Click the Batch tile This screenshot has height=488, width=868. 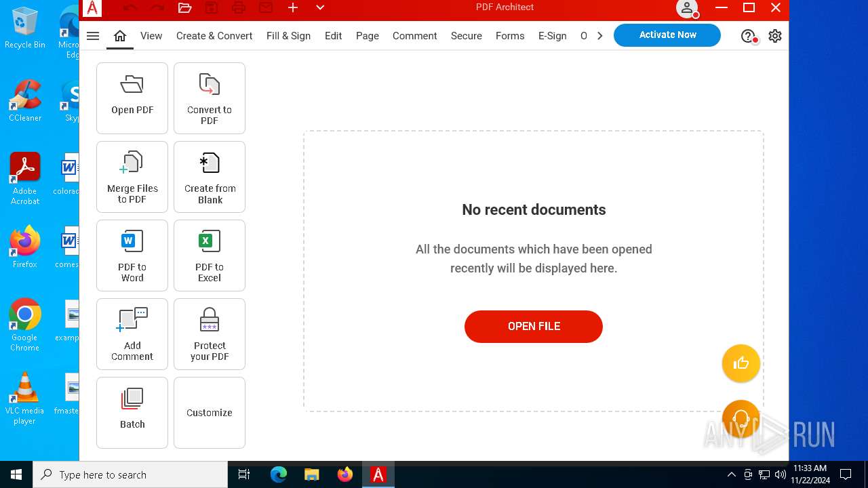pyautogui.click(x=132, y=413)
